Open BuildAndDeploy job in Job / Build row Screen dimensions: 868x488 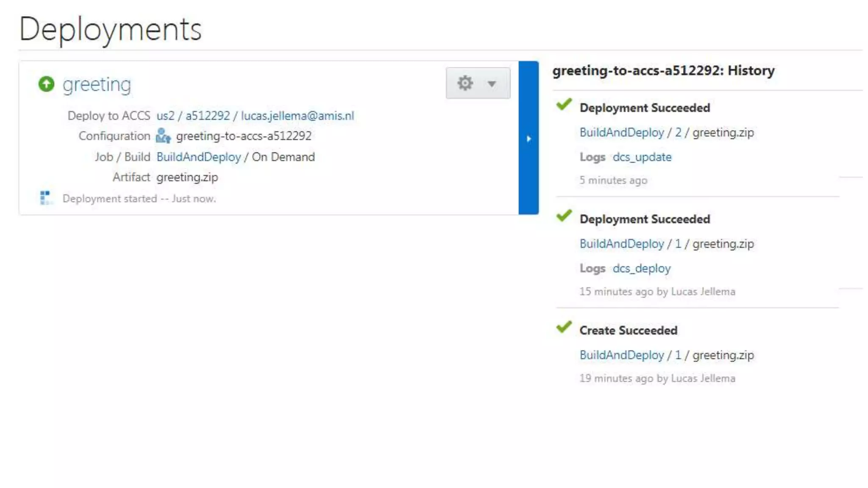click(198, 157)
